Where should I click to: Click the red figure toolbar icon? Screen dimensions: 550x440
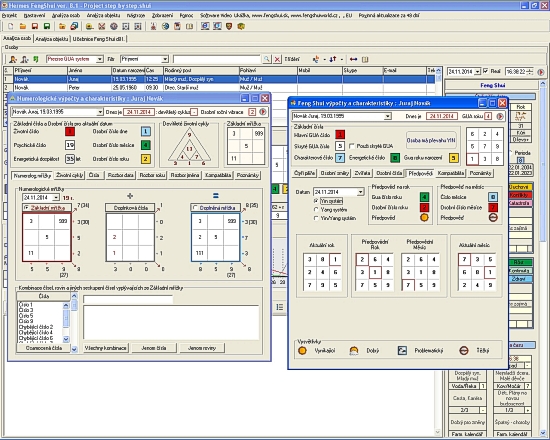pyautogui.click(x=153, y=26)
